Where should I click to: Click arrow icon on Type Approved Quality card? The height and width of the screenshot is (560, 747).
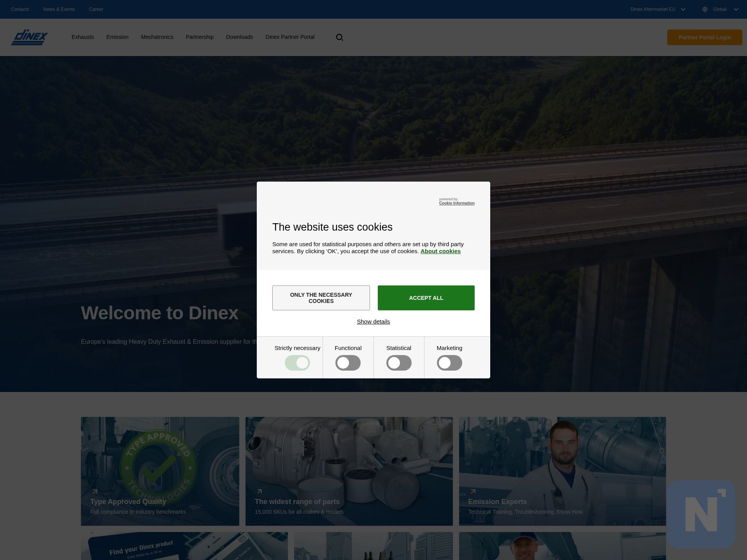tap(95, 492)
